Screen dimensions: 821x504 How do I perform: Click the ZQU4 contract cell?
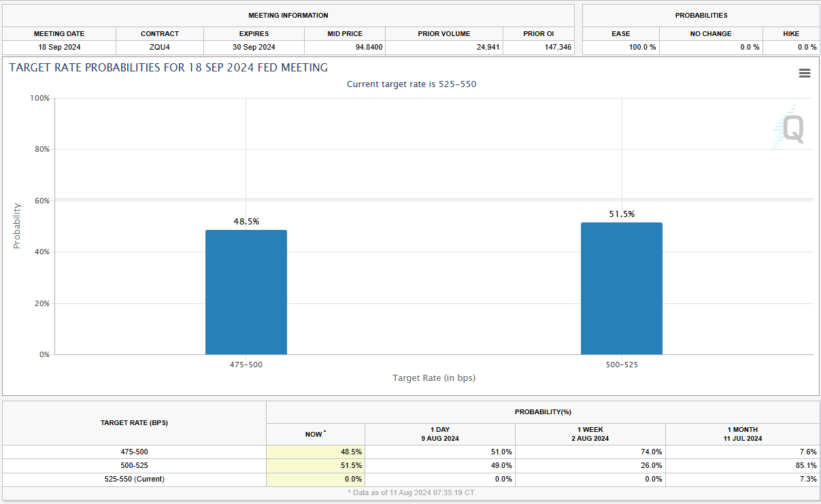[160, 47]
